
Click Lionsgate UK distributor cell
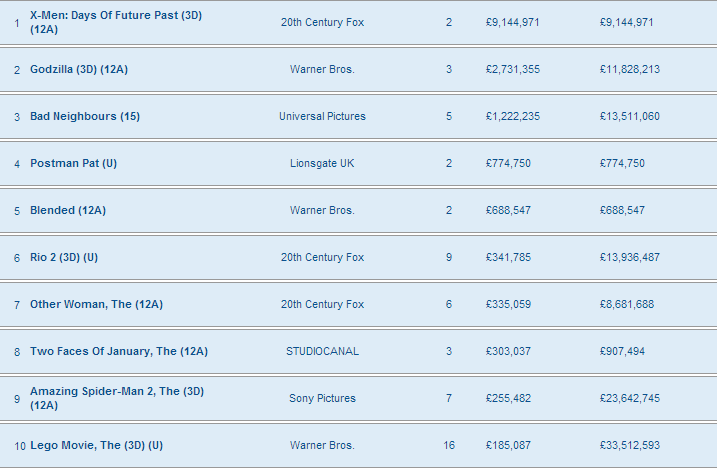coord(322,164)
